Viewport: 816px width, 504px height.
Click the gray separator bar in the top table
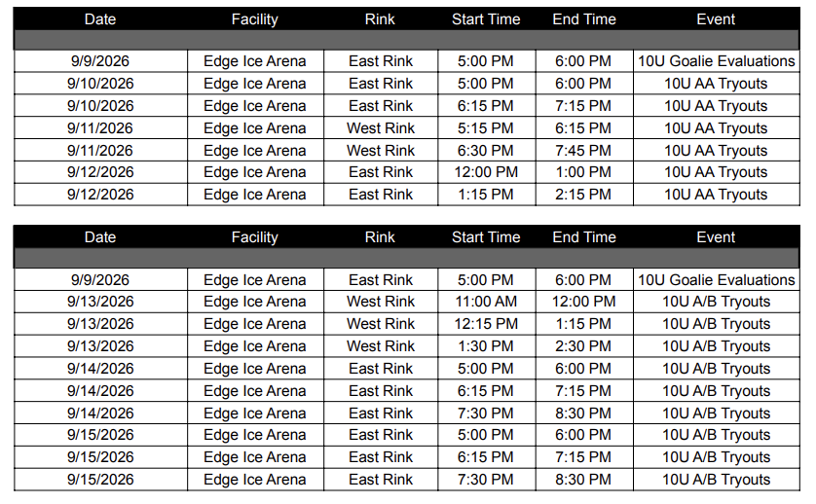tap(406, 40)
